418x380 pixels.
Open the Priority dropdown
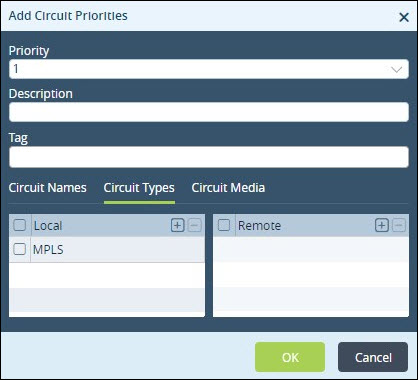coord(209,69)
